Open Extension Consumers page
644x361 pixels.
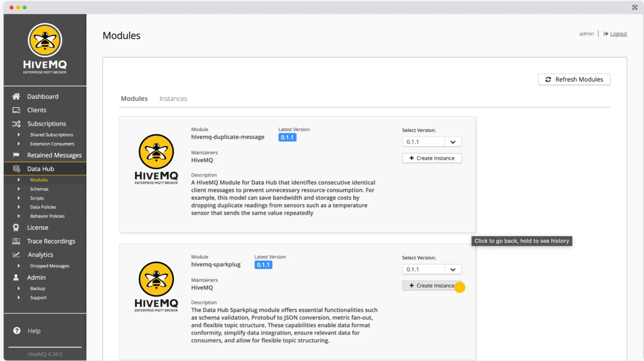coord(52,144)
